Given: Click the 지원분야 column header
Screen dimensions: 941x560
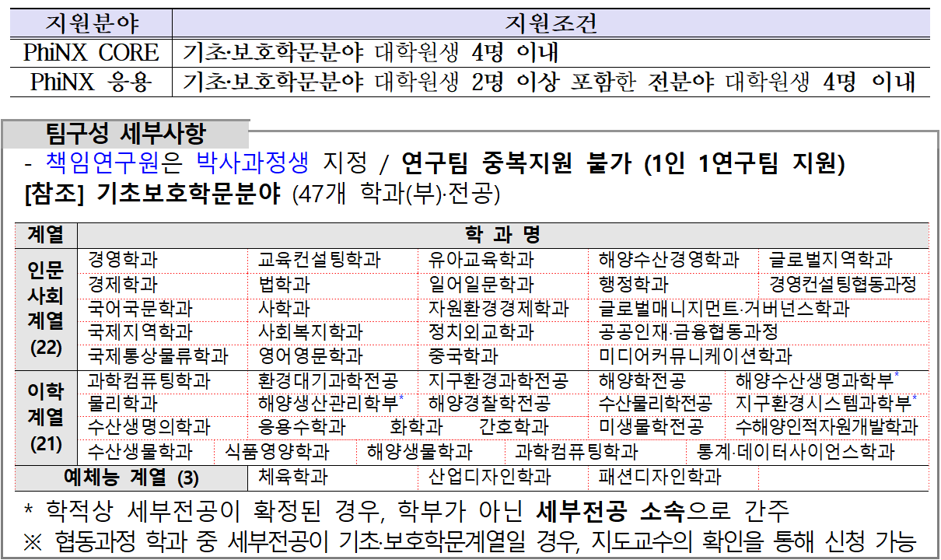Looking at the screenshot, I should click(x=92, y=23).
